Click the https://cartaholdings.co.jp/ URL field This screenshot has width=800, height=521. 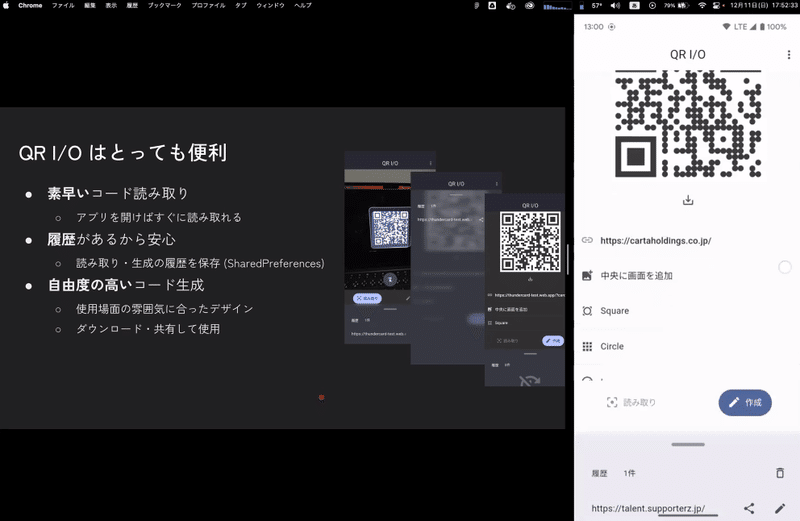coord(687,240)
